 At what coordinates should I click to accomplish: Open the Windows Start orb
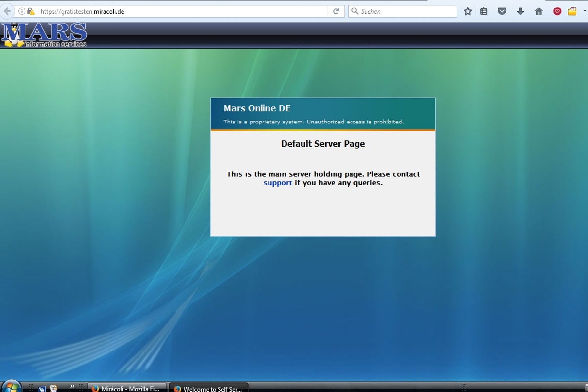pos(11,387)
